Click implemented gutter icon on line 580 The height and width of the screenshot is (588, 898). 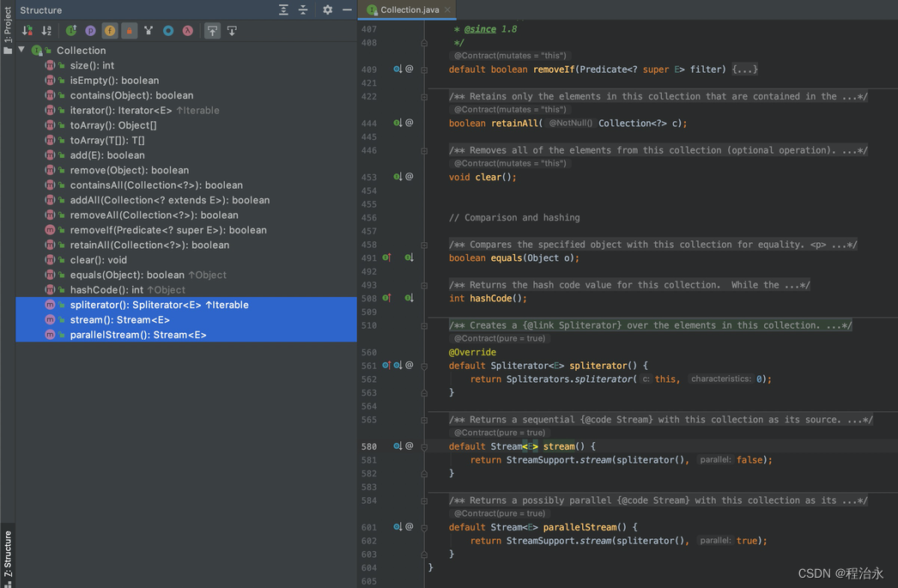pos(397,446)
